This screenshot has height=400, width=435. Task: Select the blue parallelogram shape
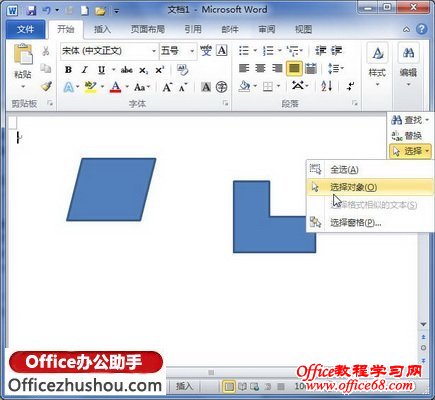[111, 189]
